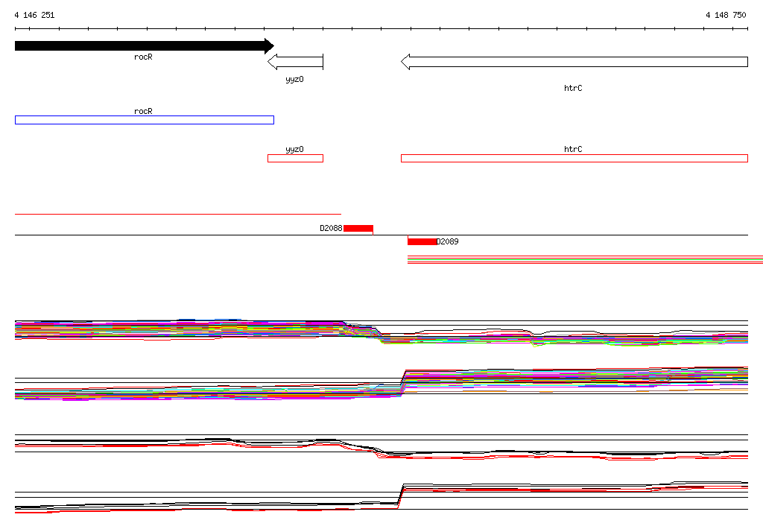Click the D2088 label text
Viewport: 763px width, 532px height.
click(331, 228)
